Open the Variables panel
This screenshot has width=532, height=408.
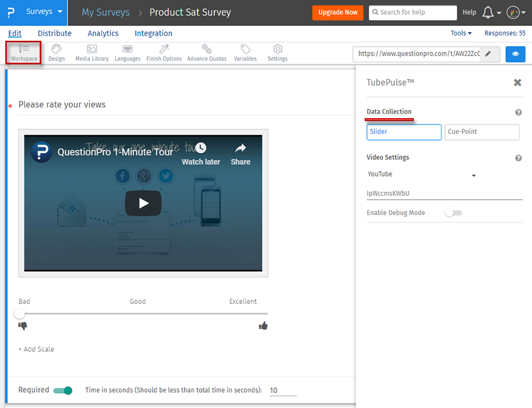pyautogui.click(x=245, y=53)
